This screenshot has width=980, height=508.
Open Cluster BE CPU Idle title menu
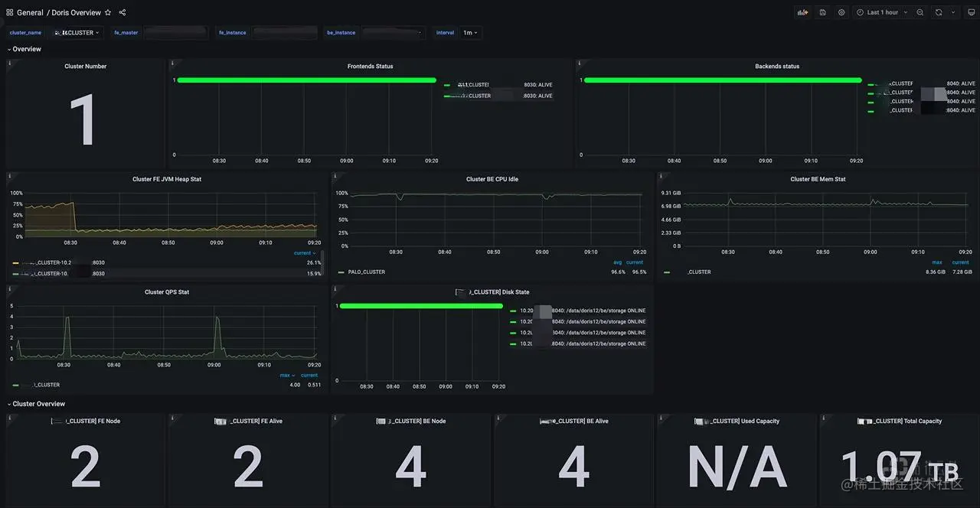[x=492, y=179]
